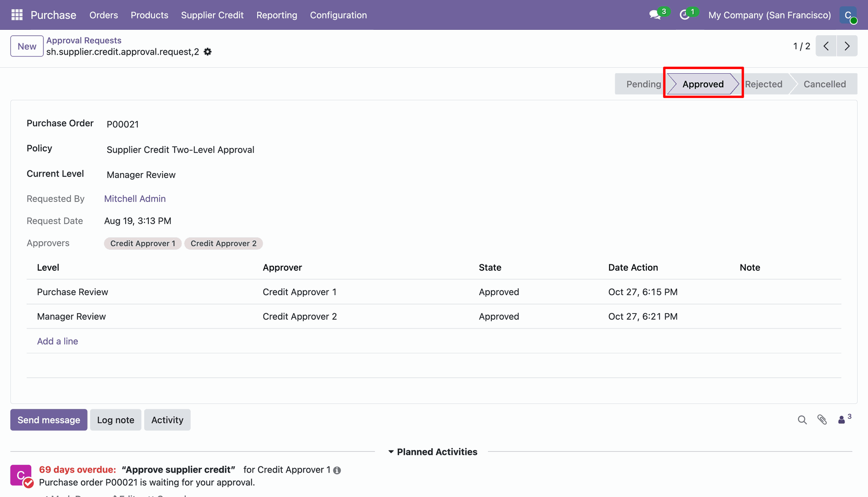Viewport: 868px width, 497px height.
Task: Sort table by Date Action column header
Action: click(633, 267)
